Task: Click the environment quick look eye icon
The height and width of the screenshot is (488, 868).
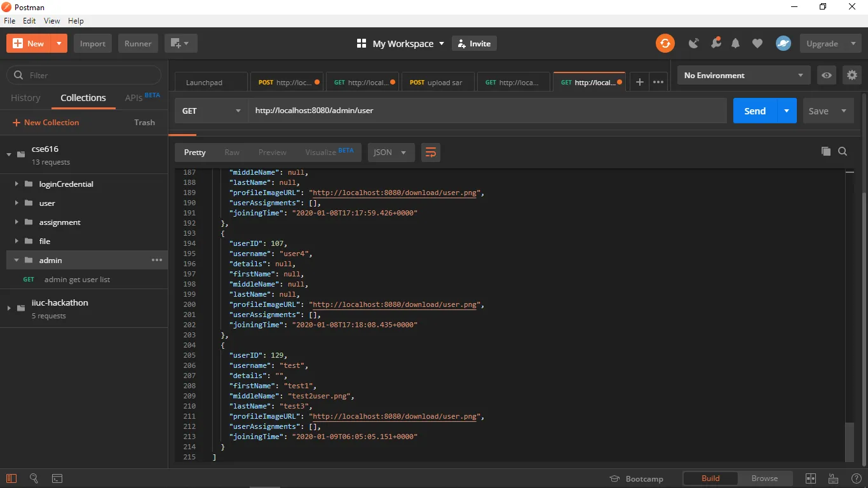Action: 826,75
